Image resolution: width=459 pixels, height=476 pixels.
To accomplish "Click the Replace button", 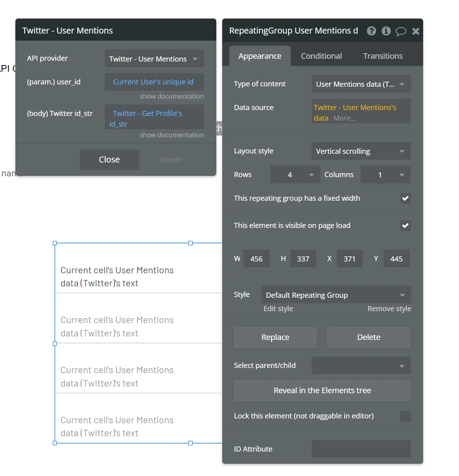I will click(x=275, y=337).
